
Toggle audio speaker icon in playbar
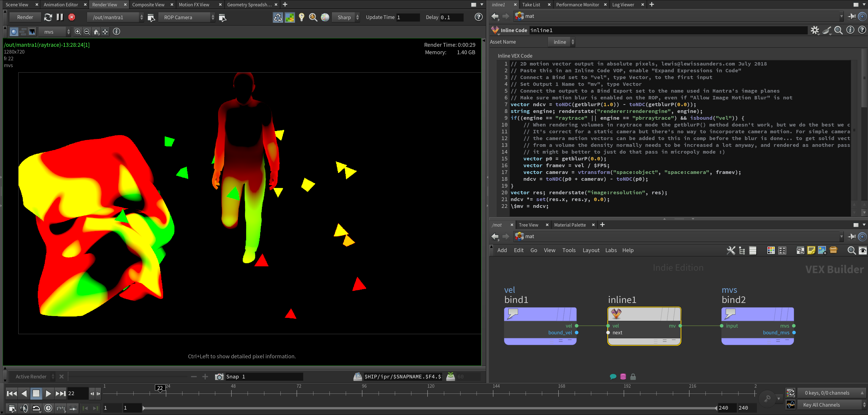(x=24, y=408)
